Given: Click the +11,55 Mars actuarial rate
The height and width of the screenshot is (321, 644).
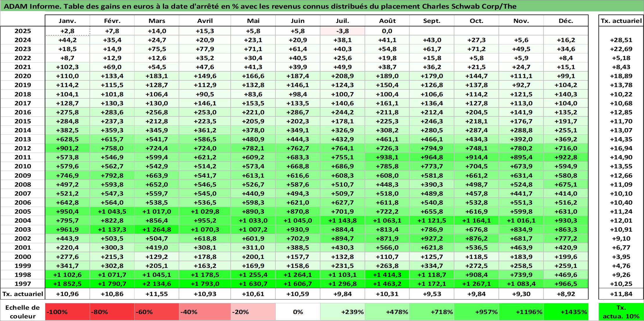Looking at the screenshot, I should (157, 294).
